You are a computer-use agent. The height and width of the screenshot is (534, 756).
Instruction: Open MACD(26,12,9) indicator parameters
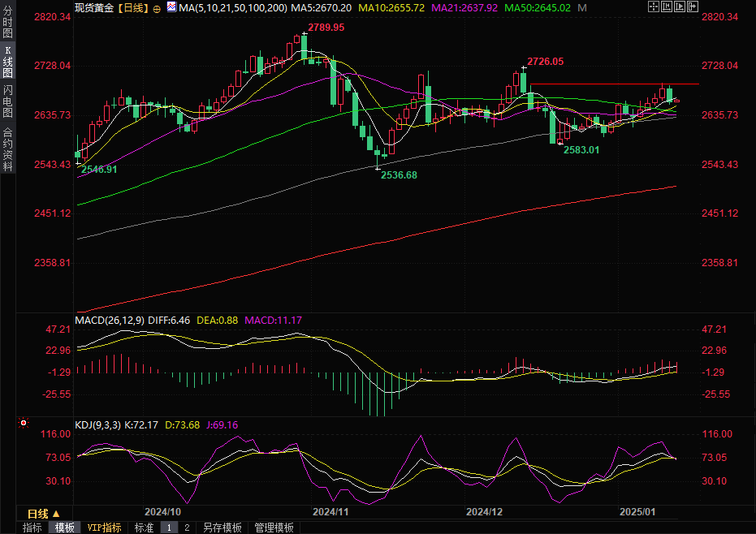[110, 321]
